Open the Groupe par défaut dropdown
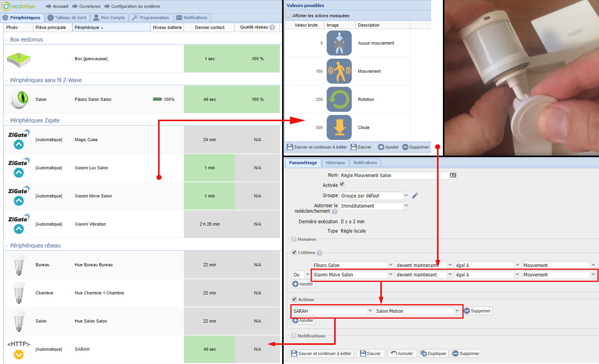Image resolution: width=599 pixels, height=364 pixels. coord(406,195)
